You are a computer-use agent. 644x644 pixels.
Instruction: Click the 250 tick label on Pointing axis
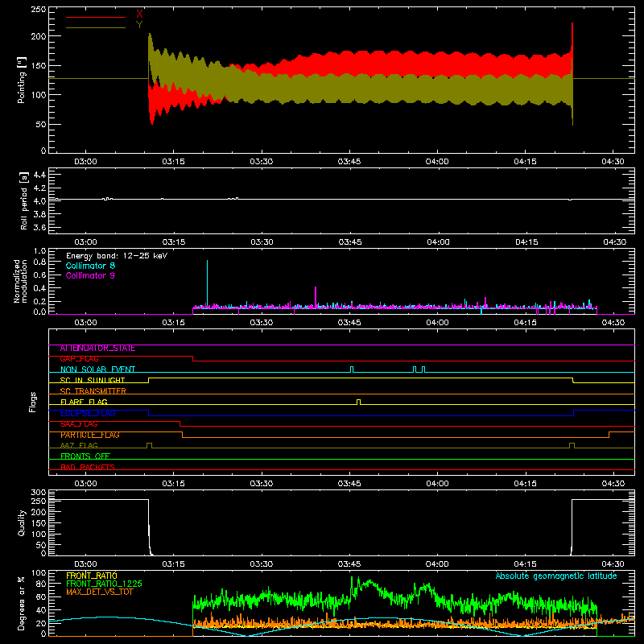point(39,10)
